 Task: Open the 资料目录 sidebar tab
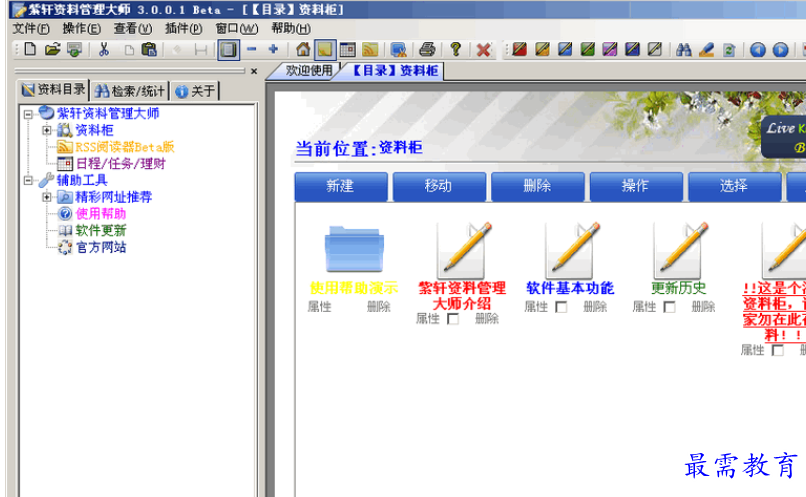point(53,90)
